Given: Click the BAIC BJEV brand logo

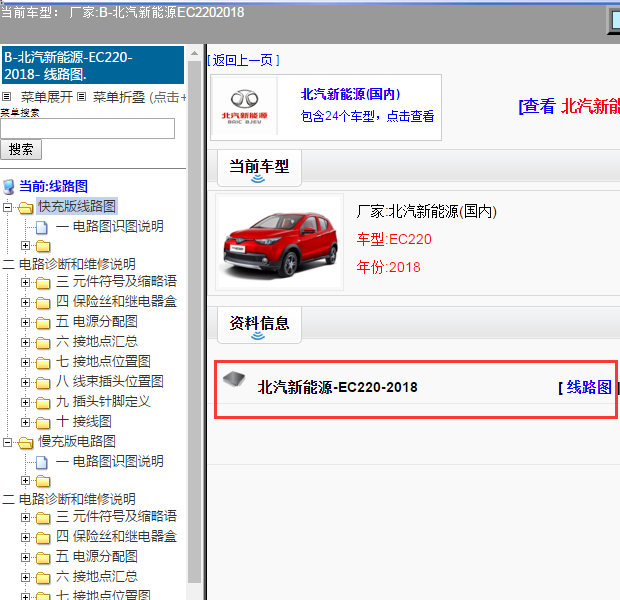Looking at the screenshot, I should tap(244, 107).
